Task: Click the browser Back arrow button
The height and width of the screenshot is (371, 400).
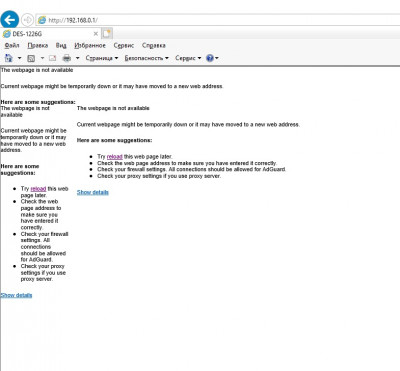Action: click(x=10, y=20)
